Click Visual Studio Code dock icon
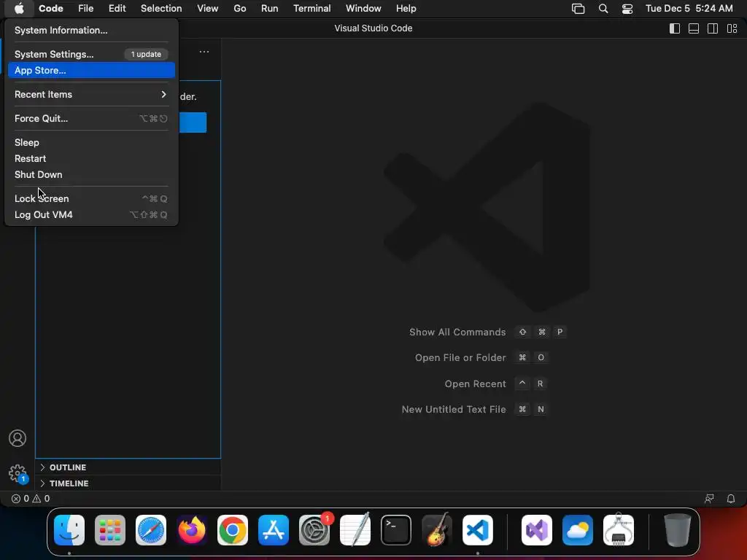This screenshot has width=747, height=560. coord(477,530)
